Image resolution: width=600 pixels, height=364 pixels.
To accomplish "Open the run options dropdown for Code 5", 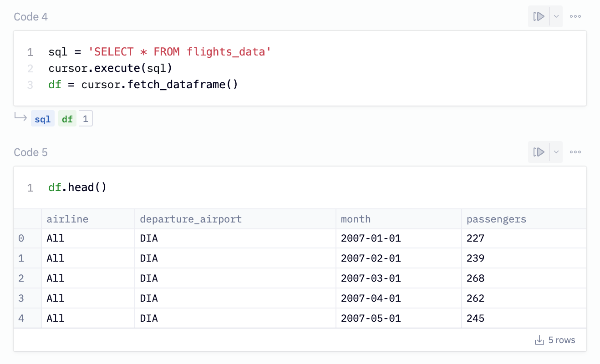I will (x=555, y=152).
